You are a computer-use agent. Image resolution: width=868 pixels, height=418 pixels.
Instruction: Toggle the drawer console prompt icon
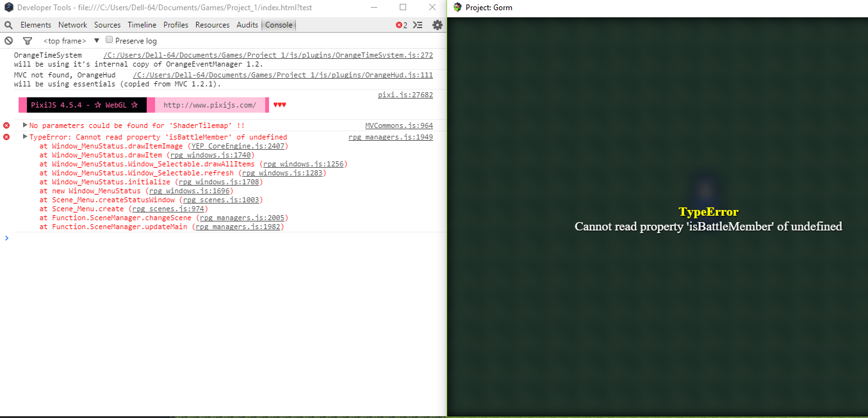418,25
